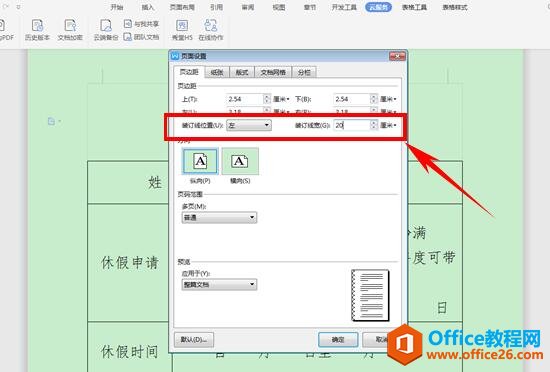The image size is (550, 372).
Task: Open the 表格工具 (Table Tools) ribbon tab
Action: 414,7
